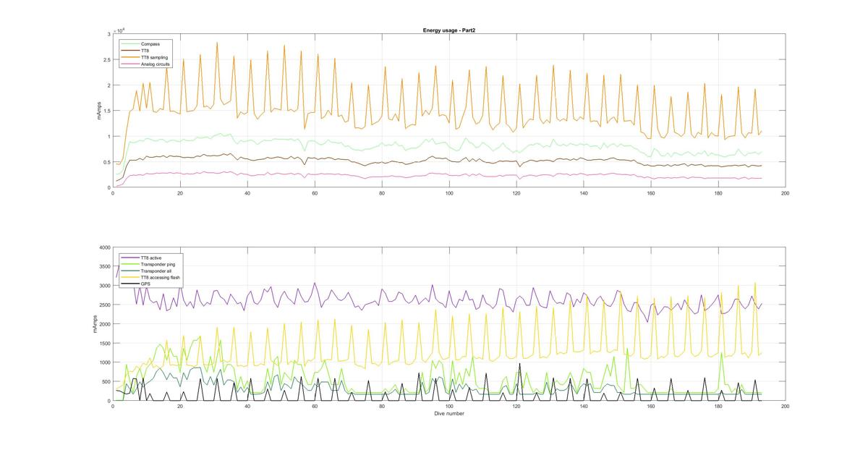This screenshot has width=868, height=450.
Task: Select the "100" x-axis tick under upper chart
Action: (449, 193)
